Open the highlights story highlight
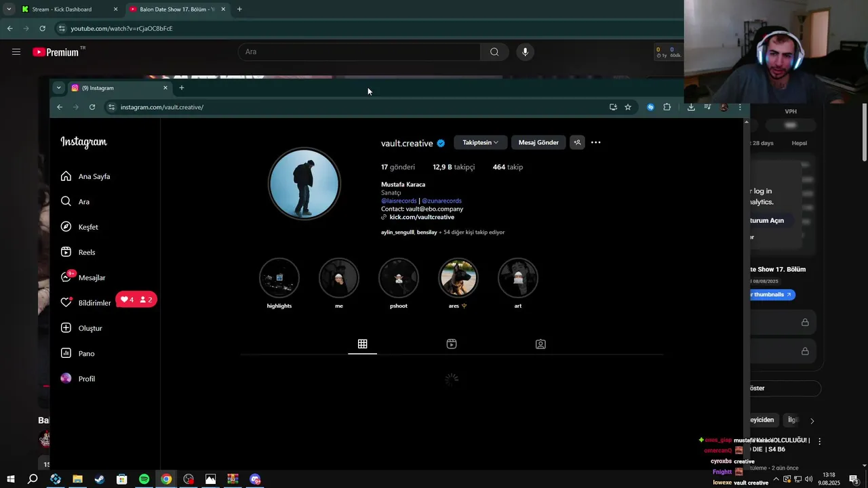 point(279,278)
